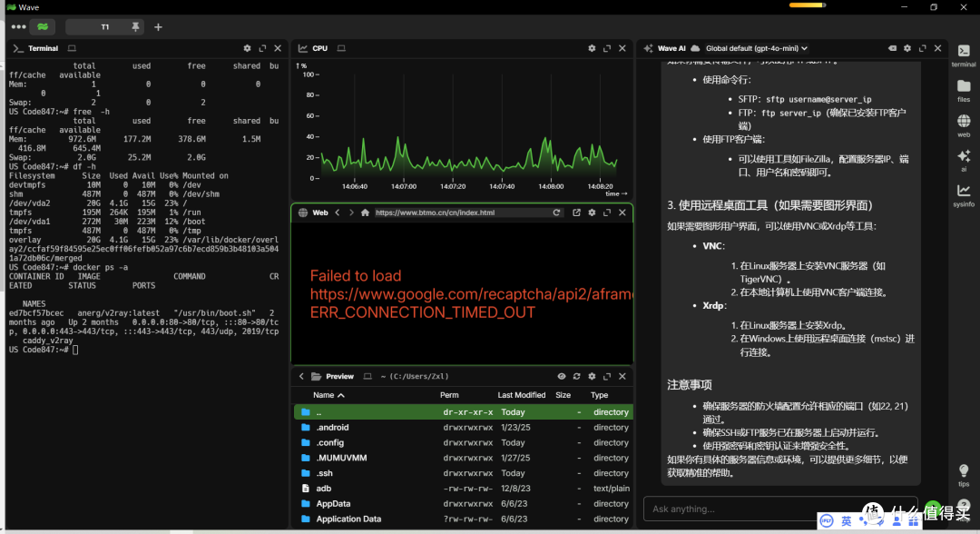The image size is (980, 534).
Task: Open the three-dots workspace menu
Action: (18, 27)
